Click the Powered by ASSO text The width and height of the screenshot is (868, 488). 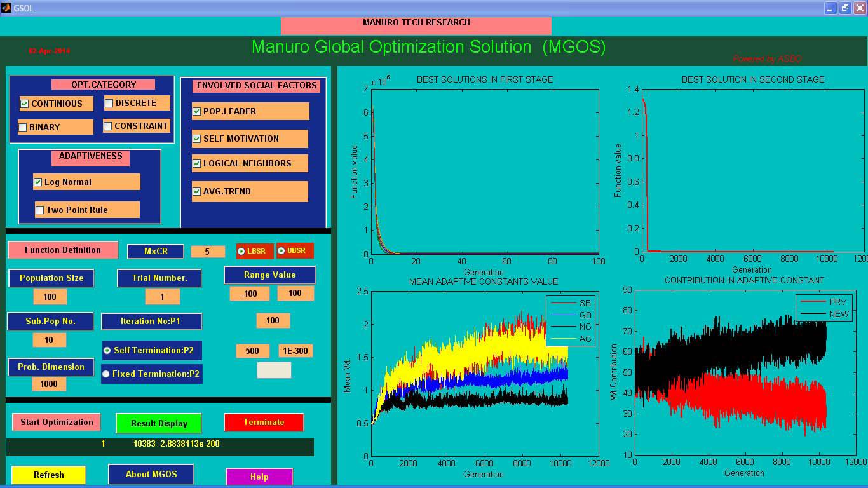tap(767, 58)
